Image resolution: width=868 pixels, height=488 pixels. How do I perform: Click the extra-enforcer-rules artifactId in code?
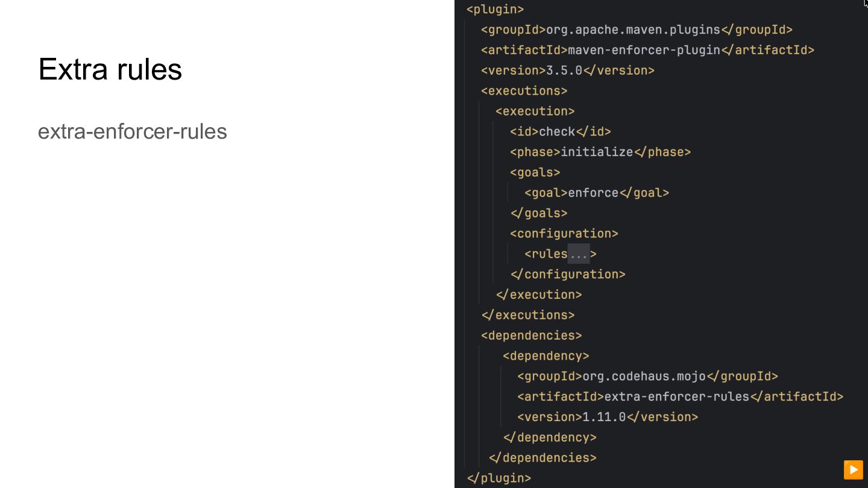pyautogui.click(x=676, y=397)
